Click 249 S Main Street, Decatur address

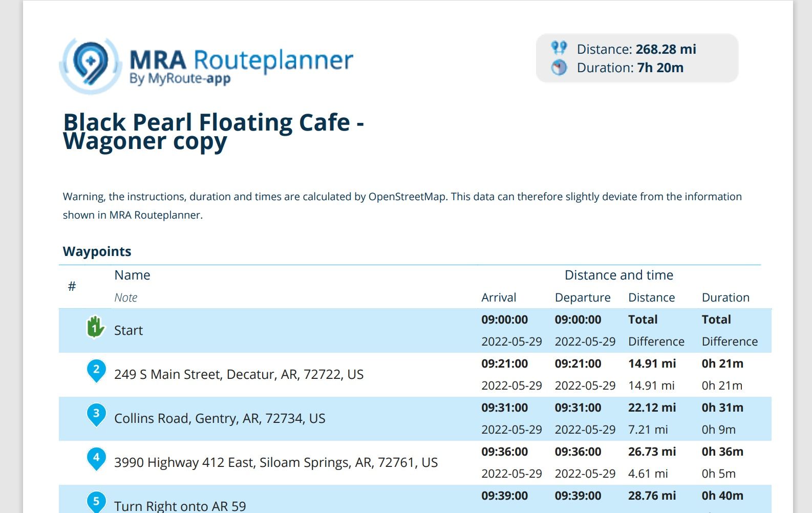(x=239, y=374)
